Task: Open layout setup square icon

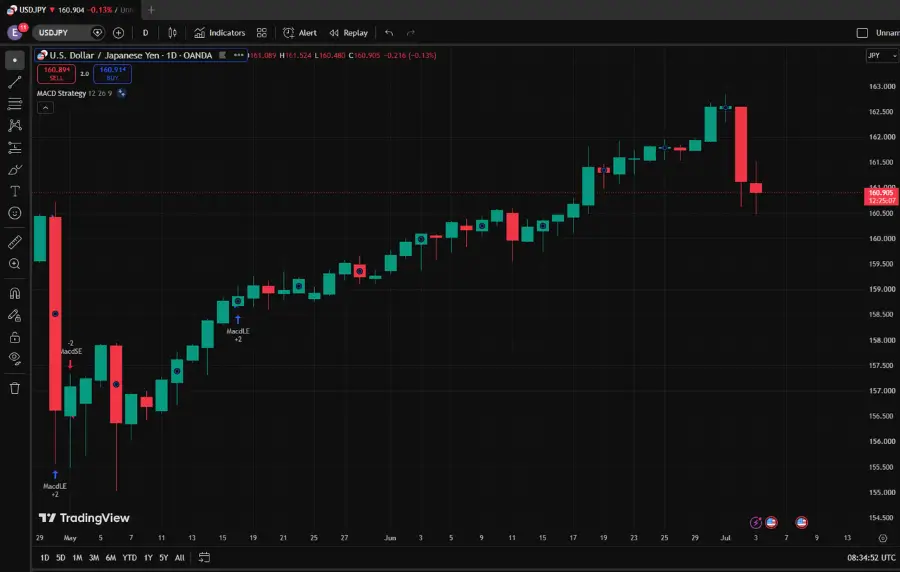Action: click(862, 33)
